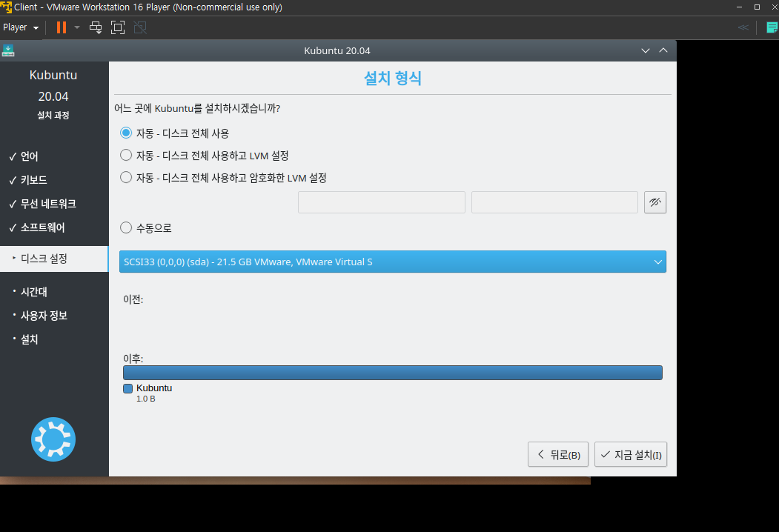
Task: Select the 사용자 정보 step in sidebar
Action: coord(44,316)
